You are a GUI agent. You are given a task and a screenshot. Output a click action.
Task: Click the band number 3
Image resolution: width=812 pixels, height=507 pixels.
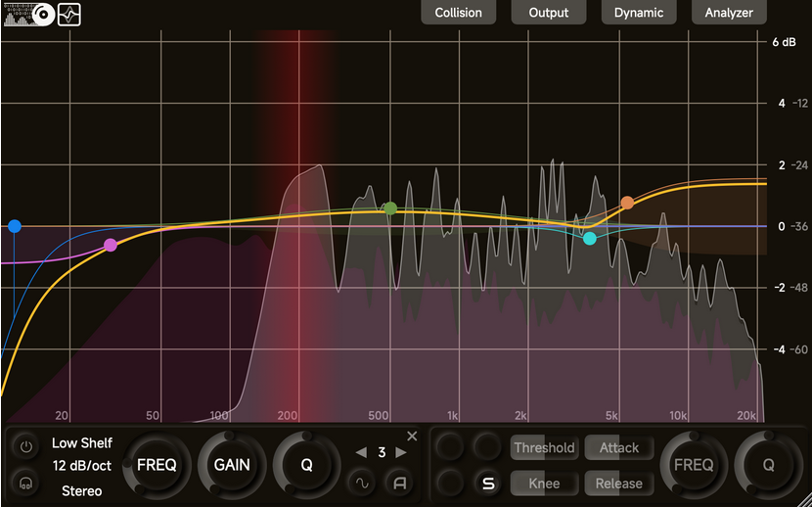[x=382, y=452]
